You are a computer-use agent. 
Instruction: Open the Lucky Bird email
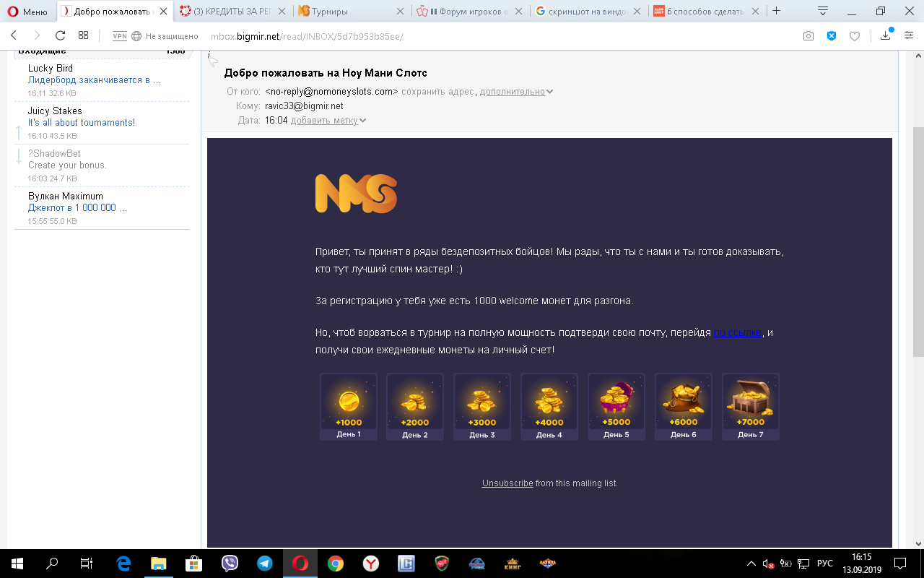point(102,80)
